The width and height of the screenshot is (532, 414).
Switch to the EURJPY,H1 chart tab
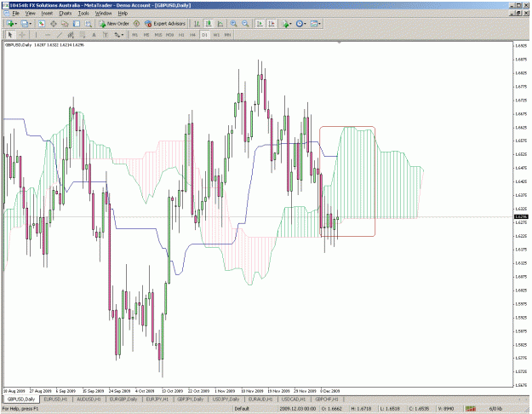tap(157, 400)
